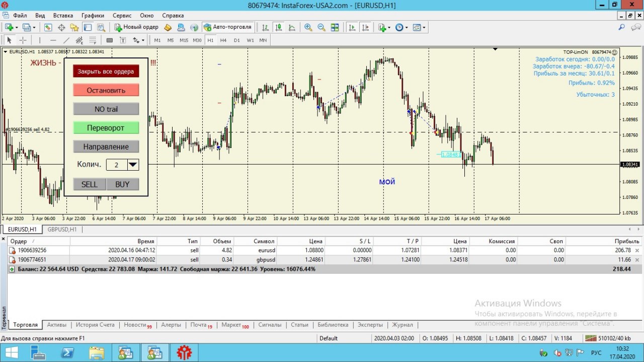Switch chart to M15 timeframe
Image resolution: width=644 pixels, height=362 pixels.
184,40
